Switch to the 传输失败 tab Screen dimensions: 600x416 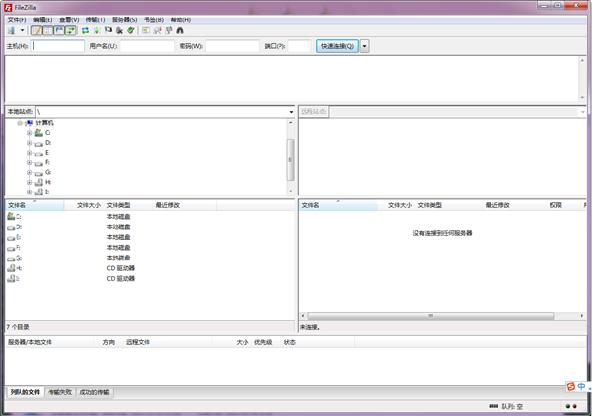click(60, 392)
